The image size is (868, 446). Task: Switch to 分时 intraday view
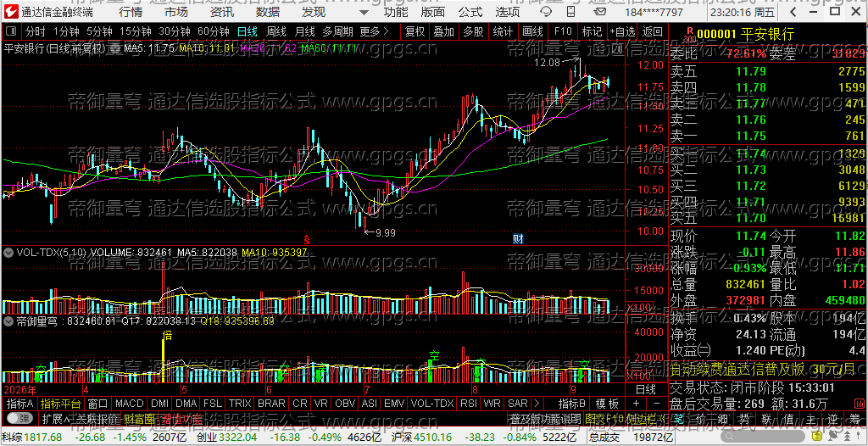tap(36, 31)
